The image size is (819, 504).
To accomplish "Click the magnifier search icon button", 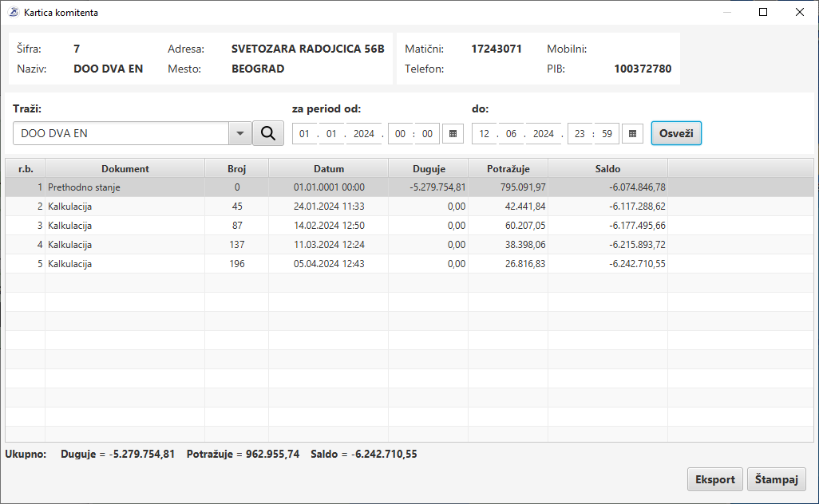I will pyautogui.click(x=268, y=134).
